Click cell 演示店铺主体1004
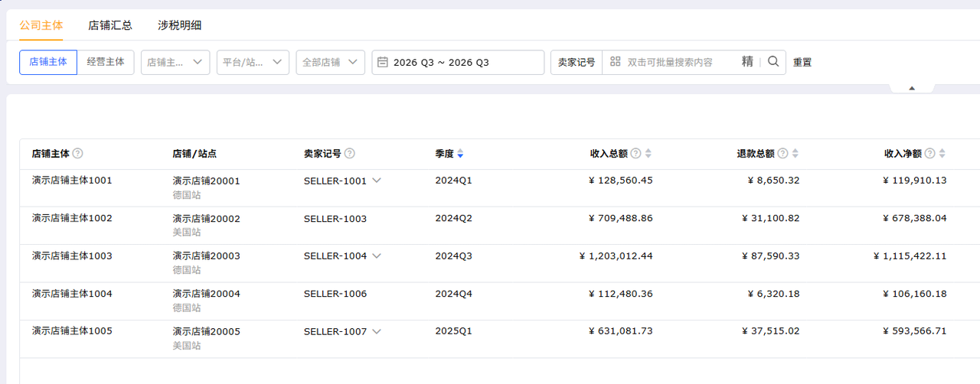 point(72,294)
